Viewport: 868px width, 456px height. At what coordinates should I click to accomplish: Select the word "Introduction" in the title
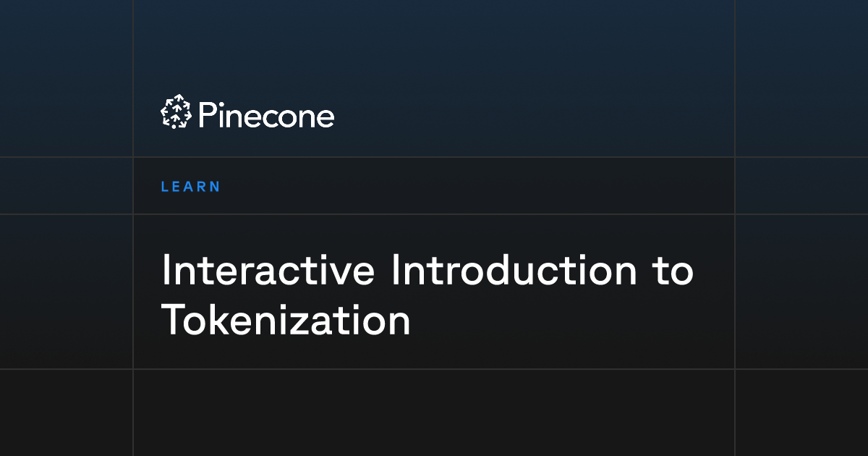tap(509, 271)
